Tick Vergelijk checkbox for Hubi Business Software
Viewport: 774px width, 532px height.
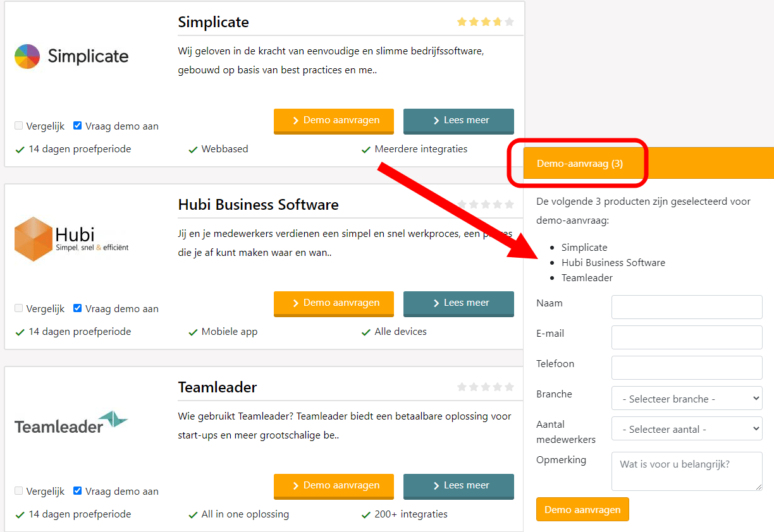19,308
